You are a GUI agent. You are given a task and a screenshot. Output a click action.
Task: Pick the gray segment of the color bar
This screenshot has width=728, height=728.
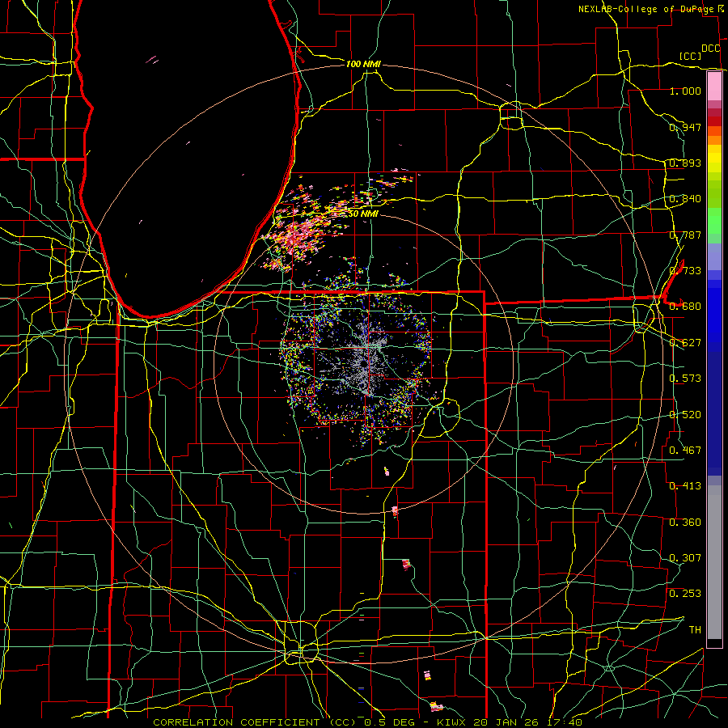(714, 562)
